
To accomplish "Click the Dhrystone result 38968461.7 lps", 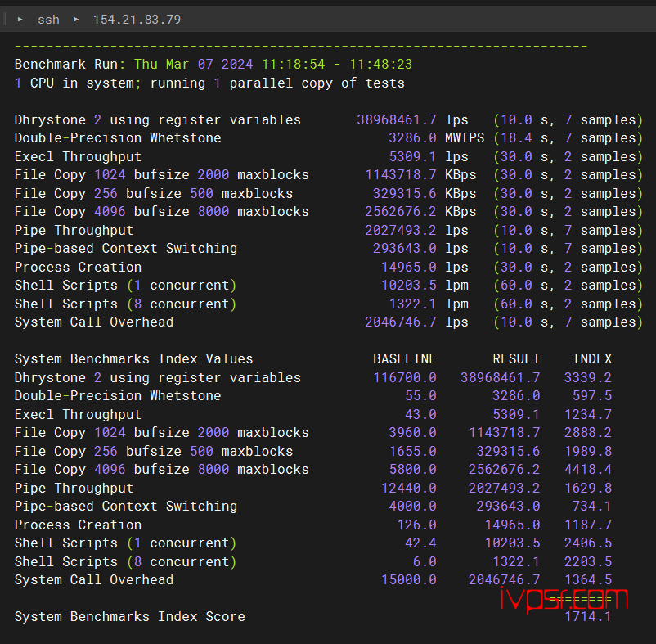I will [x=412, y=120].
